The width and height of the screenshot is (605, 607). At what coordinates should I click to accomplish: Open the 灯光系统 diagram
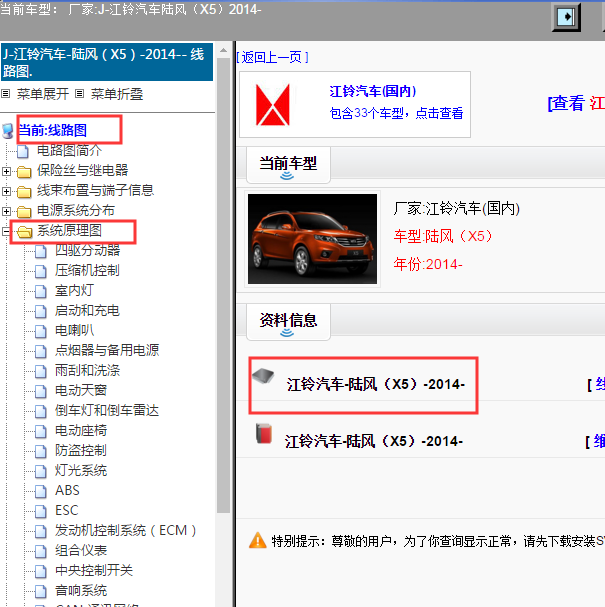(81, 471)
